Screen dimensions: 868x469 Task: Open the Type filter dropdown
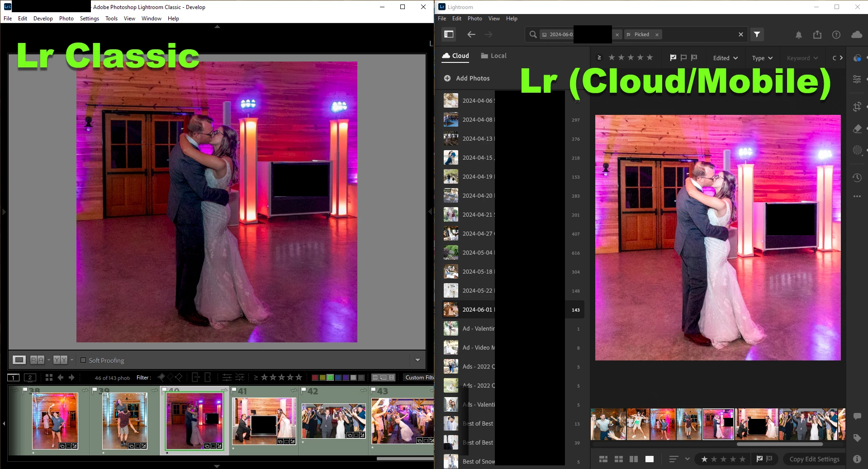coord(762,58)
